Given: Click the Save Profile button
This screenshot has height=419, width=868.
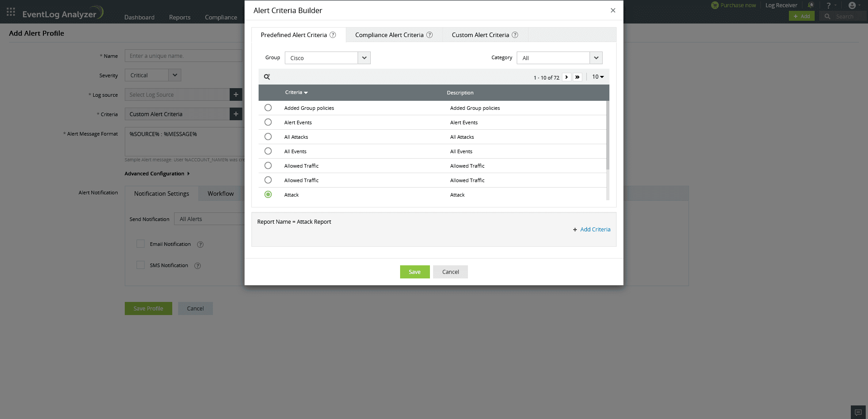Looking at the screenshot, I should pyautogui.click(x=148, y=309).
